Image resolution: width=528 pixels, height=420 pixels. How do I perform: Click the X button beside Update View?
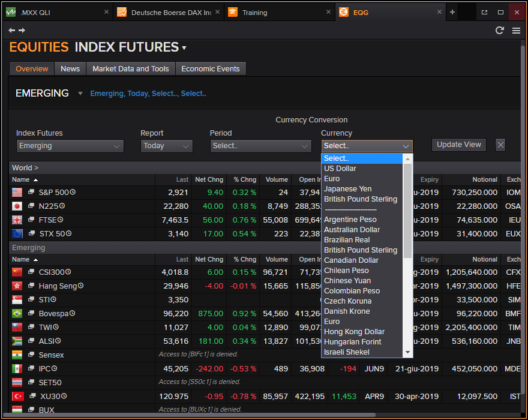(500, 145)
